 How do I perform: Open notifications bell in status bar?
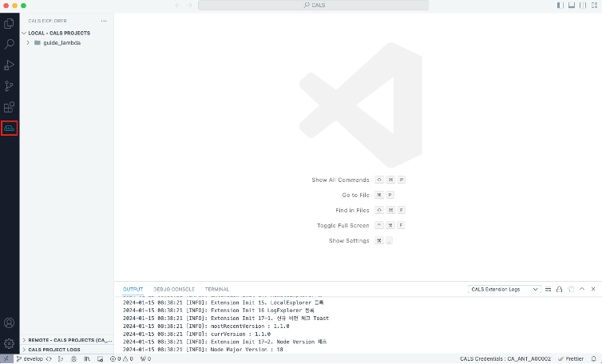click(x=593, y=359)
